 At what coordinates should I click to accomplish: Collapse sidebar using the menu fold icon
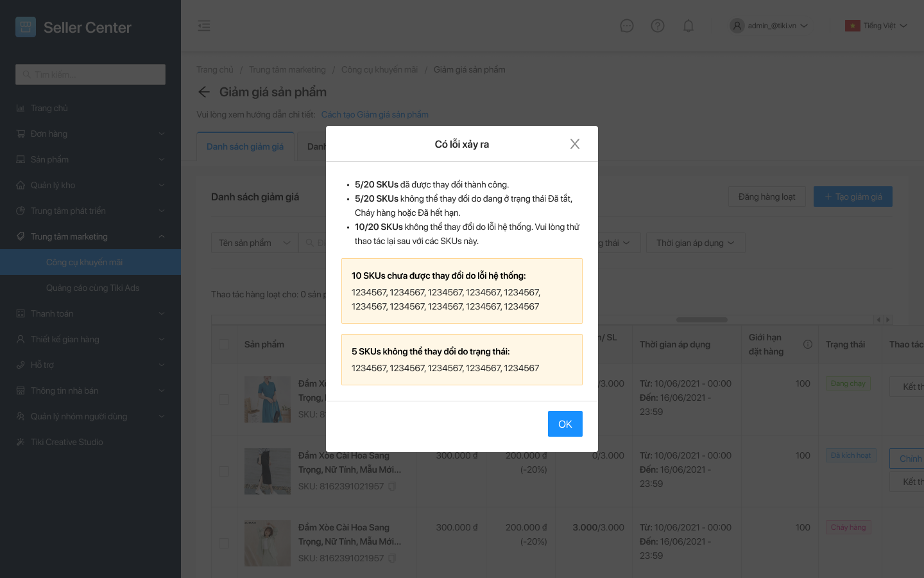click(x=204, y=26)
